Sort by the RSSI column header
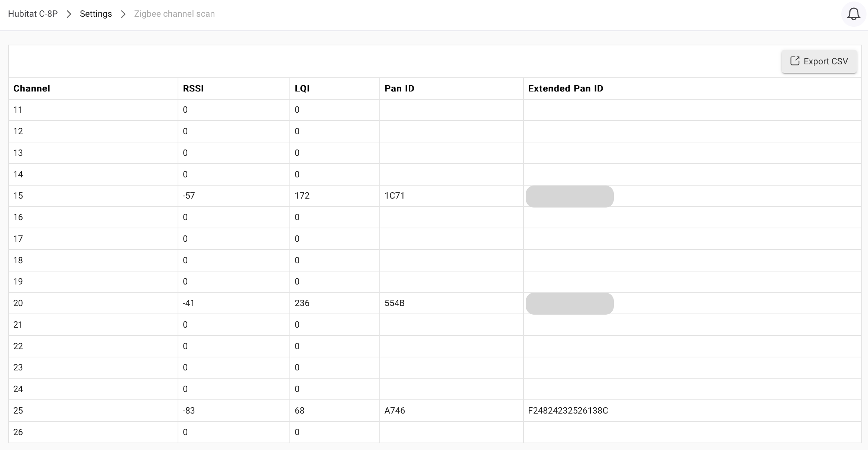This screenshot has height=450, width=868. 193,89
